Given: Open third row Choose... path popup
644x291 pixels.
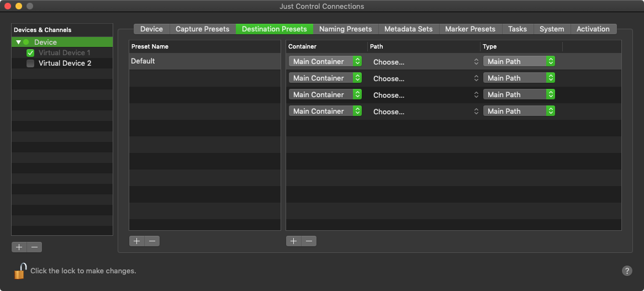Looking at the screenshot, I should [425, 95].
